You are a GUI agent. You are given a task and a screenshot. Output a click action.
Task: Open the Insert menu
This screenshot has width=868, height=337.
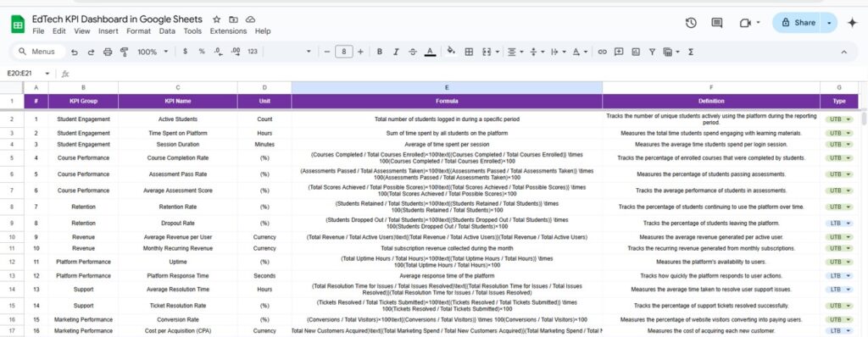coord(108,31)
